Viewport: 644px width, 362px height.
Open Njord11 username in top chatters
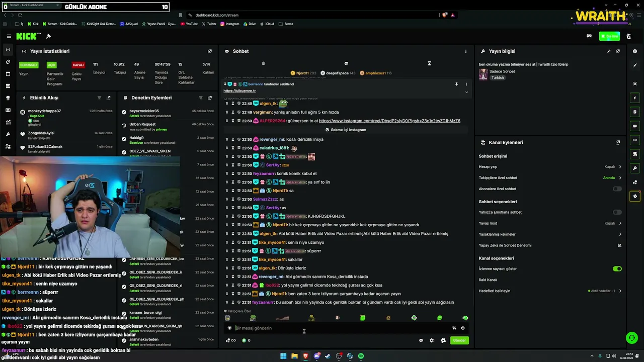(302, 73)
